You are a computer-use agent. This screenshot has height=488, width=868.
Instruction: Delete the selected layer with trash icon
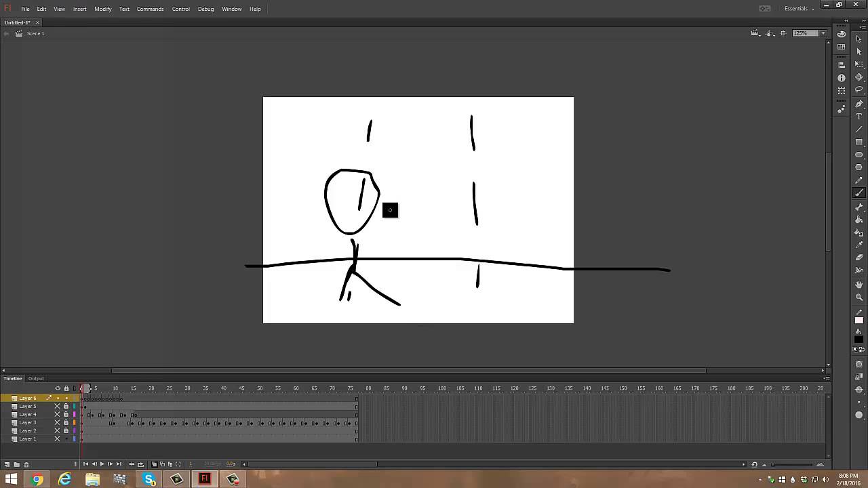tap(26, 464)
